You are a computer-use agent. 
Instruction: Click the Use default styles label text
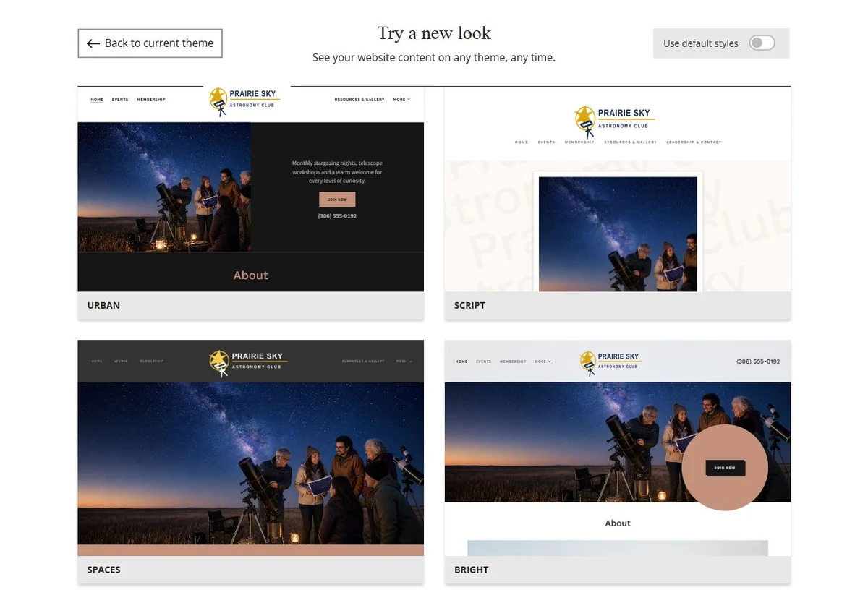click(x=701, y=43)
